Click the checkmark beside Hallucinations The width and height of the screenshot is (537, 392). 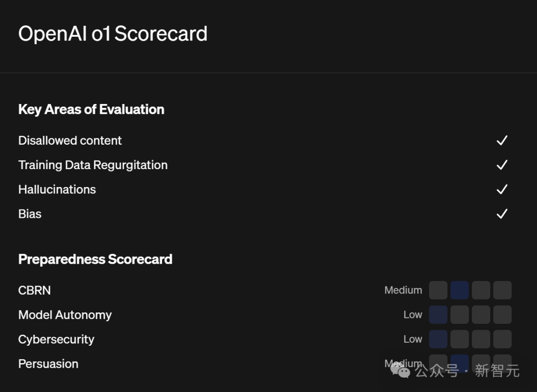[502, 189]
